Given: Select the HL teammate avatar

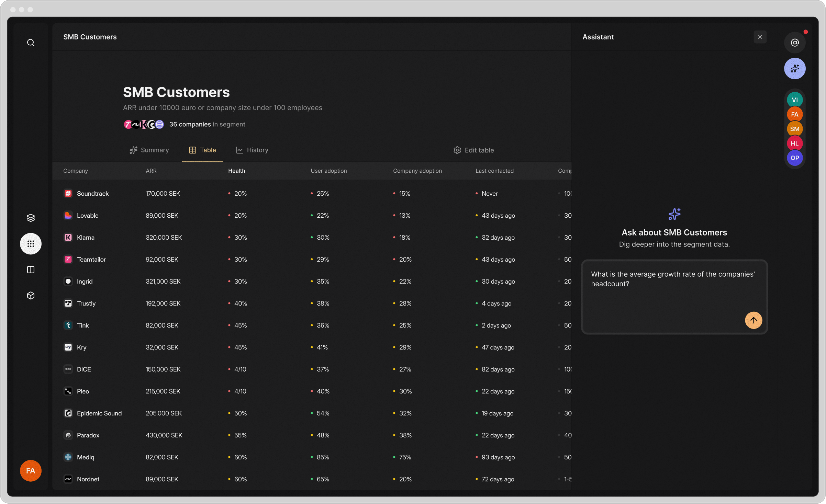Looking at the screenshot, I should 795,143.
